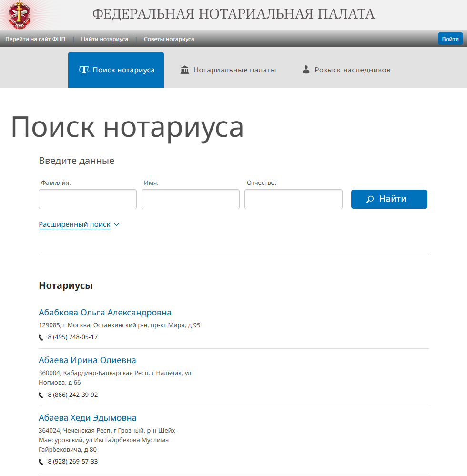467x476 pixels.
Task: Focus the Имя input field
Action: (x=191, y=199)
